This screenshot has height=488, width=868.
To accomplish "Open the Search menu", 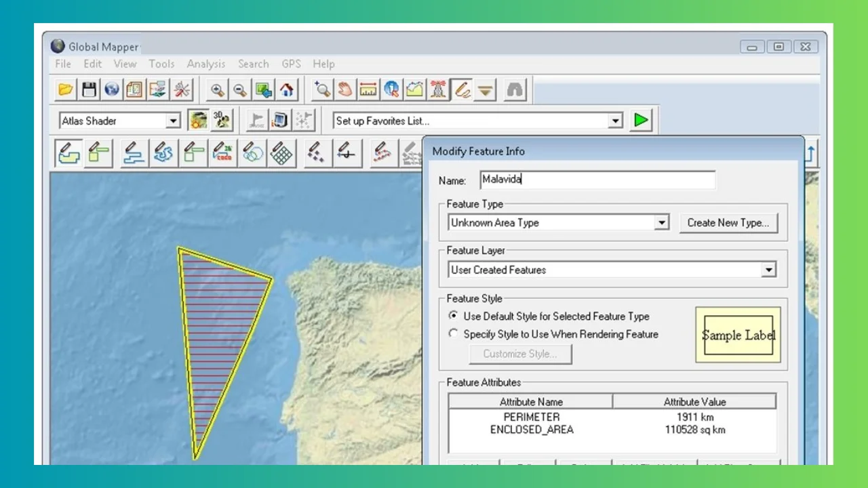I will pyautogui.click(x=254, y=64).
